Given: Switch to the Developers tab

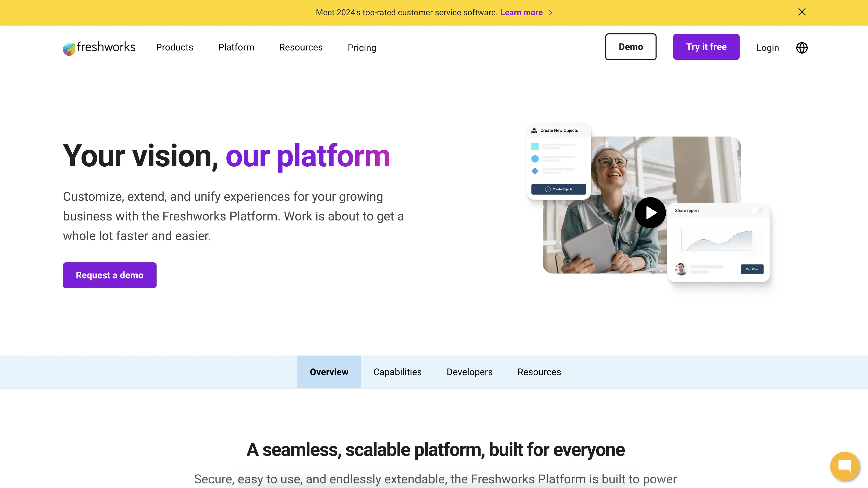Looking at the screenshot, I should (469, 372).
